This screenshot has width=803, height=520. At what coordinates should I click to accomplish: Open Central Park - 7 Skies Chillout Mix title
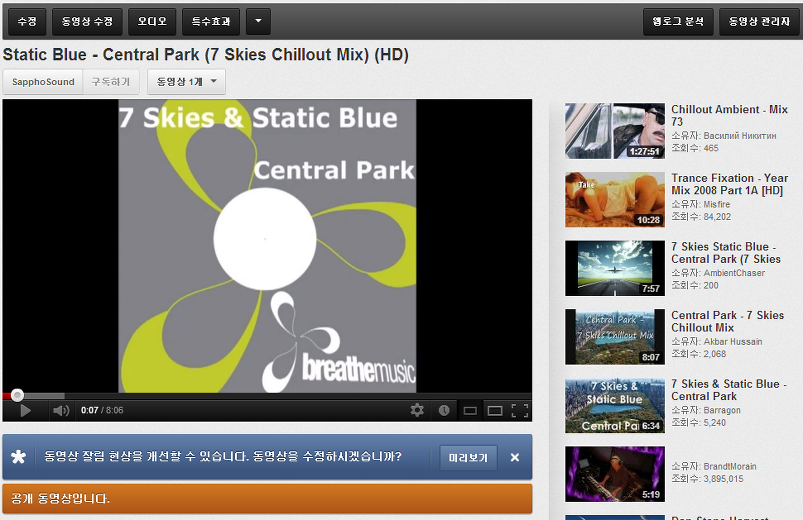727,321
